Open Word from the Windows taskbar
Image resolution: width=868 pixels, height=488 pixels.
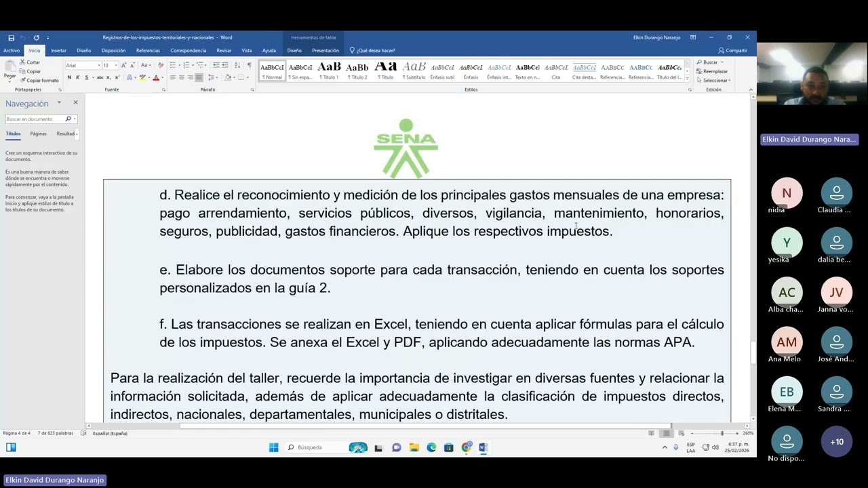483,447
